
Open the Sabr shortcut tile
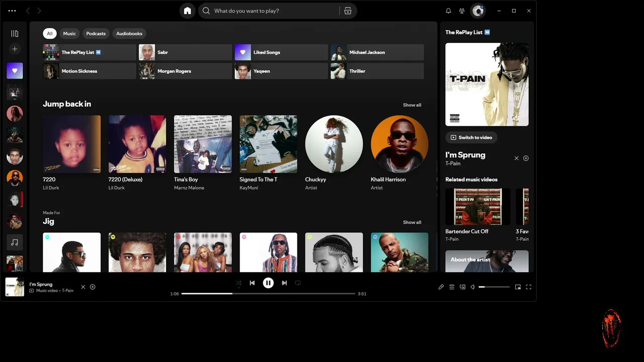pos(186,52)
